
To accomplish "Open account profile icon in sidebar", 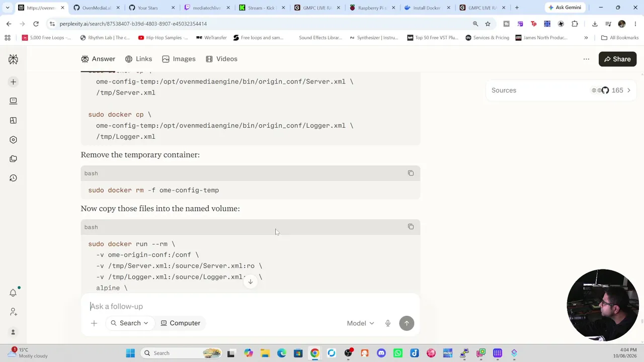I will click(x=13, y=332).
